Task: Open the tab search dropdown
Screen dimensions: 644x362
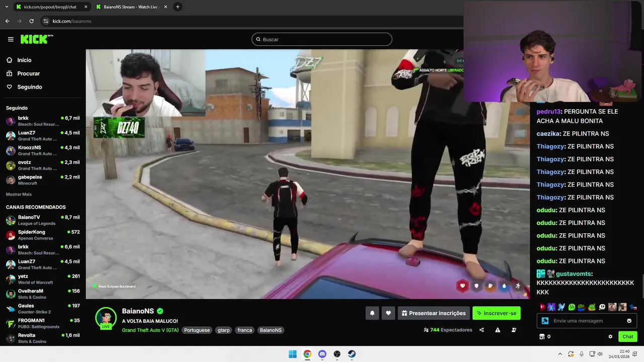Action: (x=6, y=7)
